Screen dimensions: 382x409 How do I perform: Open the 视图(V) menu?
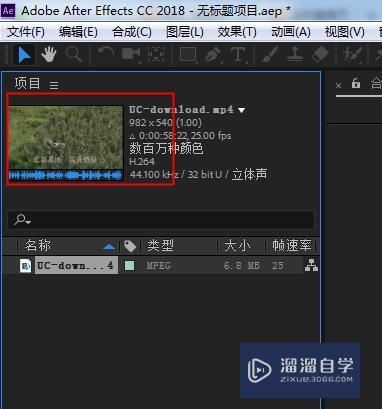point(345,32)
